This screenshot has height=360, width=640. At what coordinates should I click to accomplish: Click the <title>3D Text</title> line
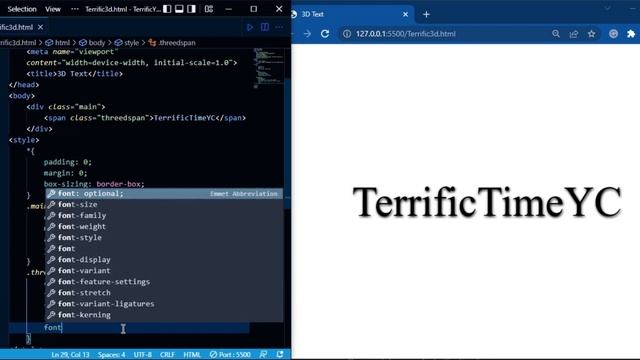[74, 74]
